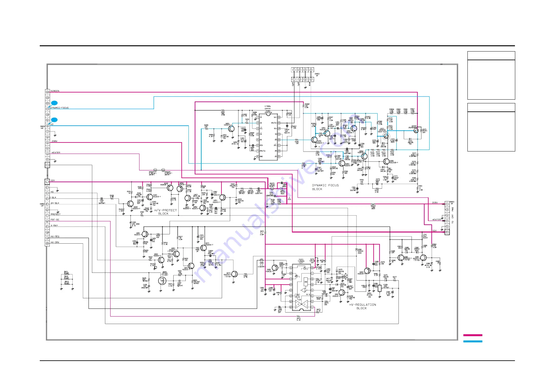Image resolution: width=555 pixels, height=392 pixels.
Task: Click the 208V label on left connector
Action: (54, 141)
